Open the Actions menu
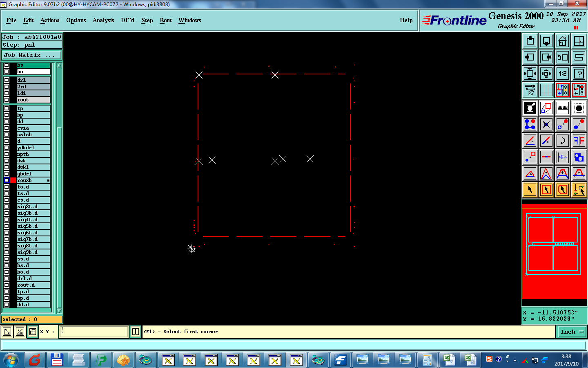The height and width of the screenshot is (368, 588). (x=50, y=20)
